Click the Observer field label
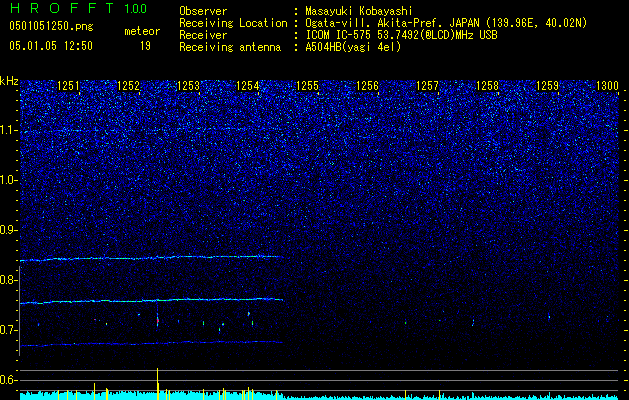Image resolution: width=629 pixels, height=400 pixels. pyautogui.click(x=203, y=12)
